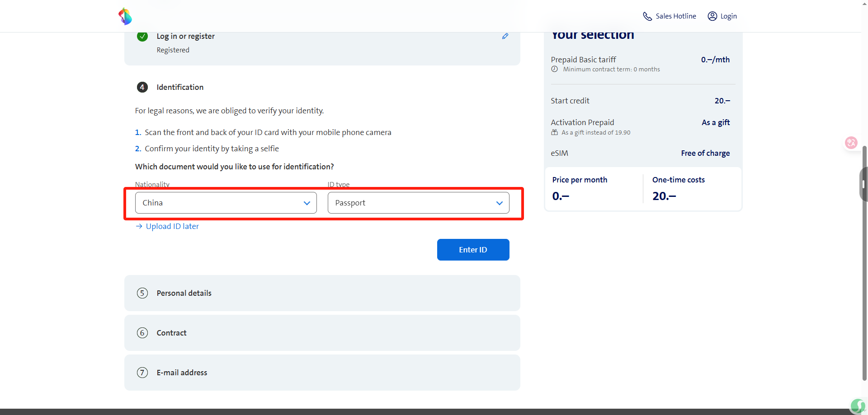Open the ID type dropdown showing Passport
Viewport: 868px width, 415px height.
coord(419,203)
